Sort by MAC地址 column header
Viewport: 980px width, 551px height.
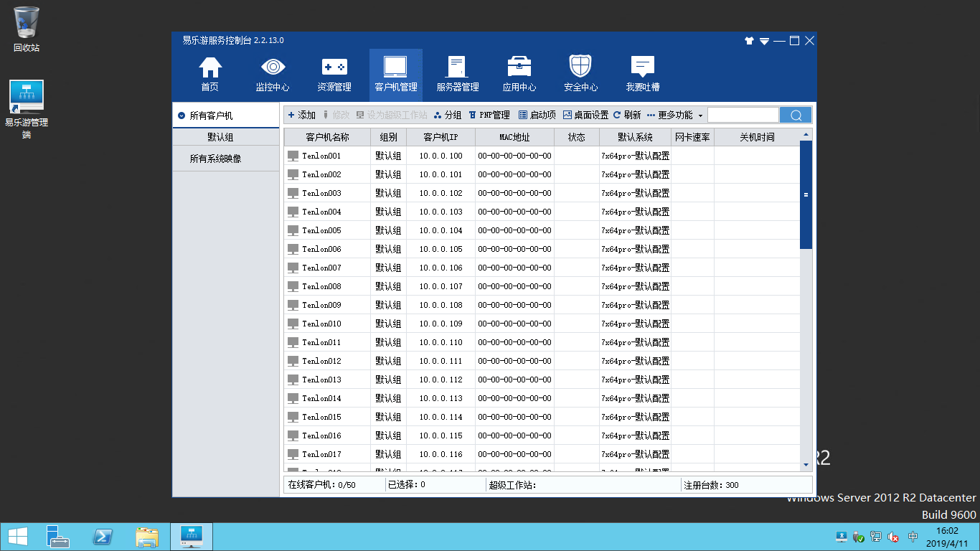pyautogui.click(x=514, y=137)
